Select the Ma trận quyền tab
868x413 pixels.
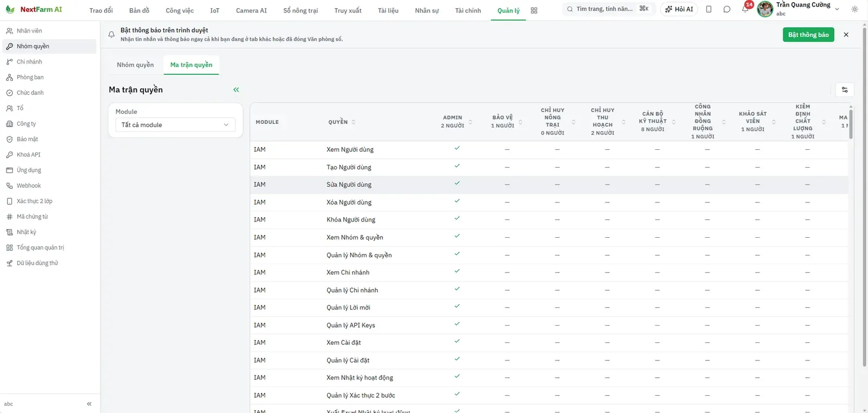(192, 65)
